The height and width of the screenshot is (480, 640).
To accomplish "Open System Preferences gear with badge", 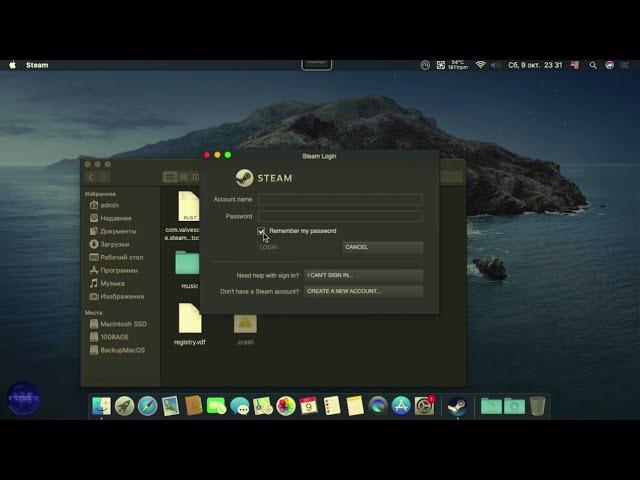I will pyautogui.click(x=424, y=406).
